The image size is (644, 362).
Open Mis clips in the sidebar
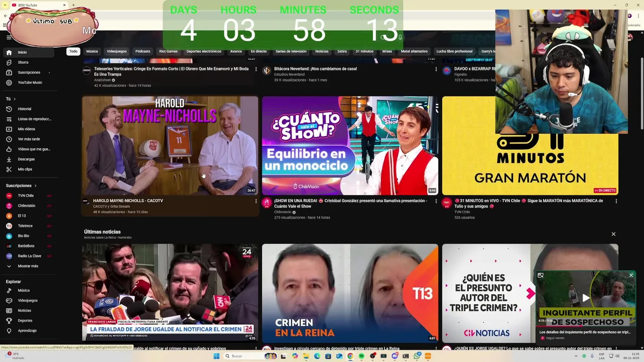pos(29,169)
